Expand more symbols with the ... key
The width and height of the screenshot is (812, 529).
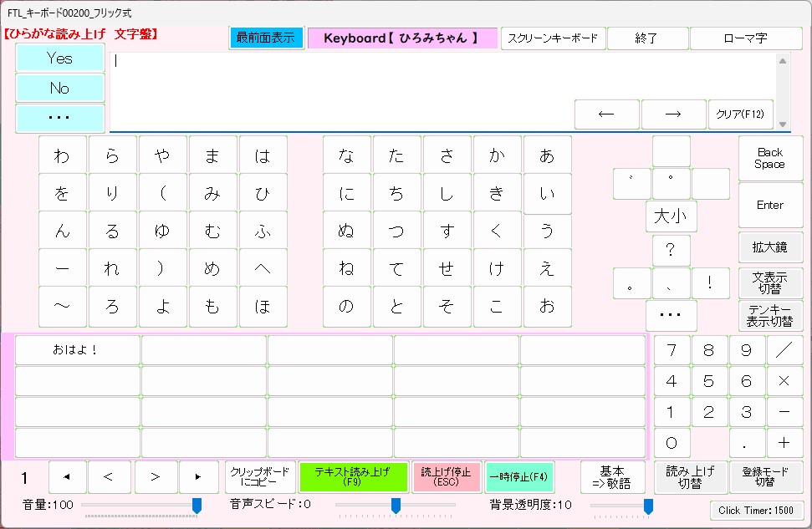[x=671, y=315]
